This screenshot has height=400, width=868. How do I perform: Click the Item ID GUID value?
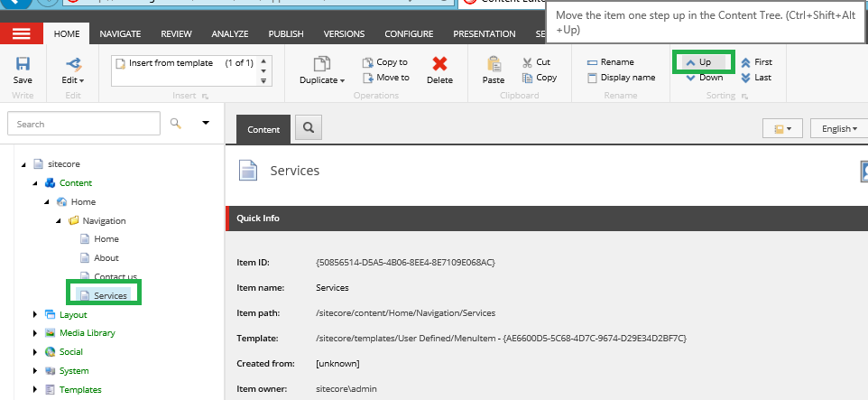405,263
